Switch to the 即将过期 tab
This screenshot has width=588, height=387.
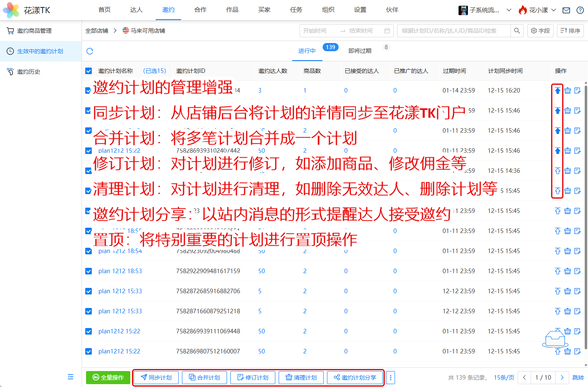360,51
